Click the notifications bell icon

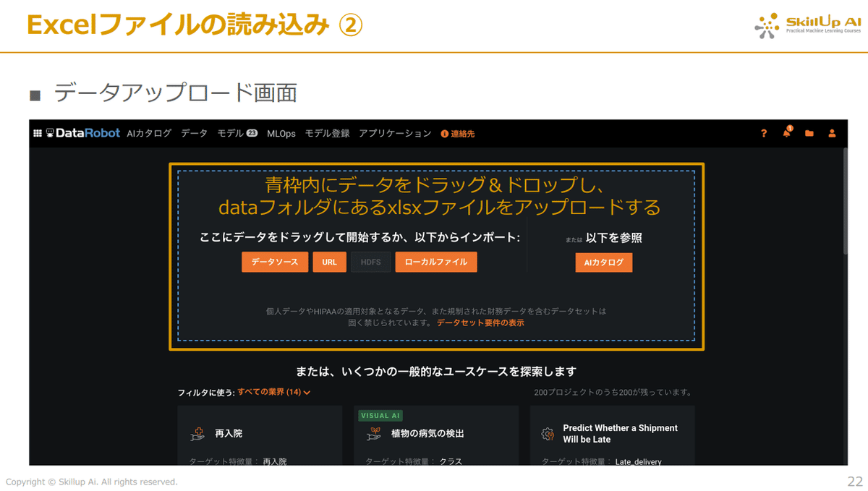[x=786, y=134]
